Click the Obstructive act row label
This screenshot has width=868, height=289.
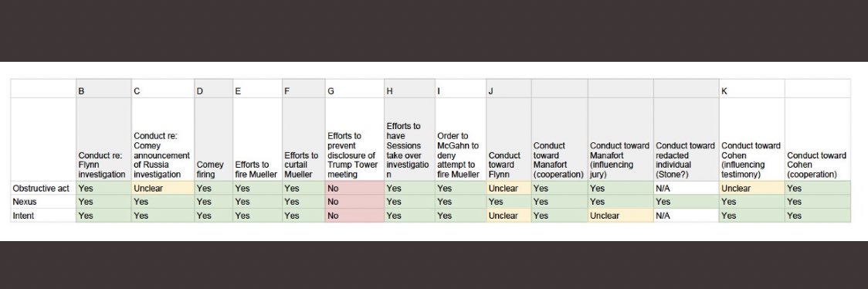coord(43,189)
